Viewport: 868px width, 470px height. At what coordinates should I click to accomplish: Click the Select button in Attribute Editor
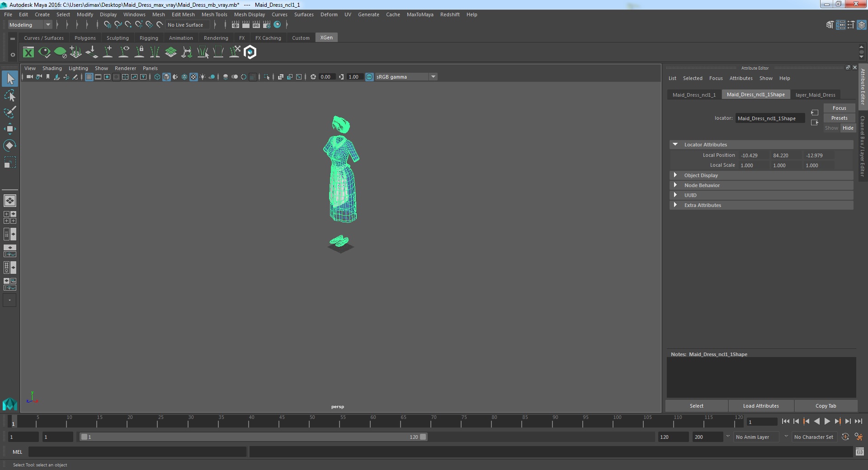[696, 406]
